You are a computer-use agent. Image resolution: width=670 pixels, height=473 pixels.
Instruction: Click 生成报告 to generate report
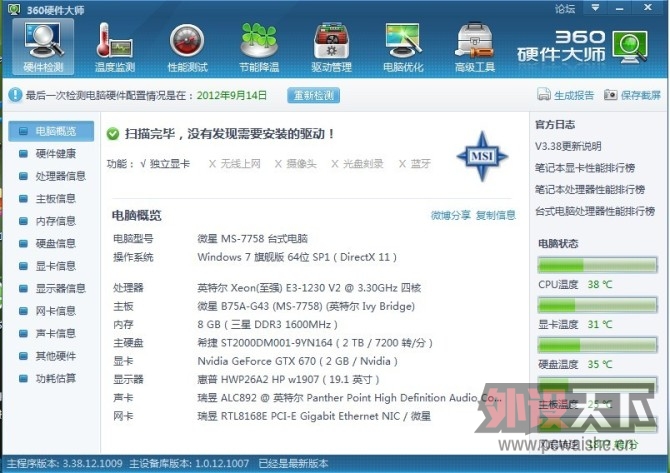point(574,95)
